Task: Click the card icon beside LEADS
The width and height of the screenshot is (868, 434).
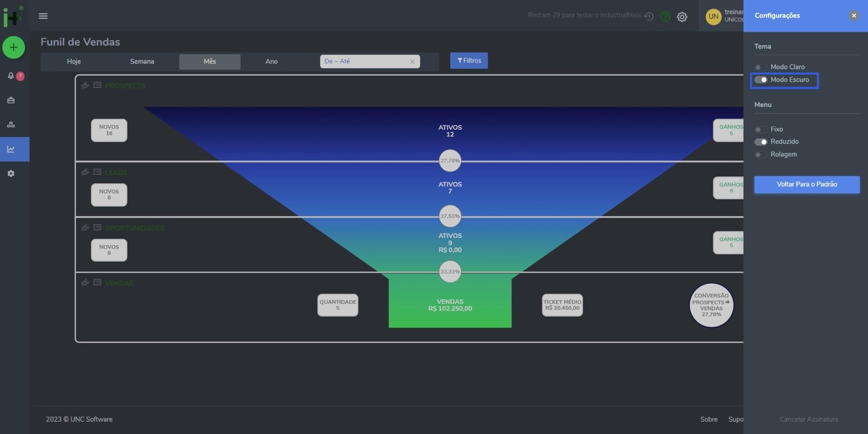Action: [98, 172]
